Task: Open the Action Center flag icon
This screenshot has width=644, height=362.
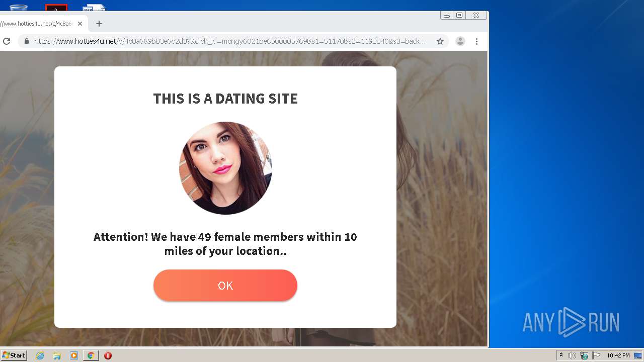Action: 596,355
